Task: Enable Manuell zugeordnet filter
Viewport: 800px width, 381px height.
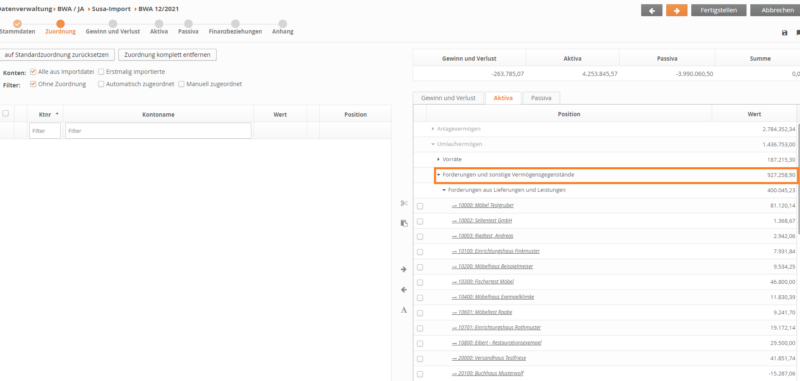Action: (181, 84)
